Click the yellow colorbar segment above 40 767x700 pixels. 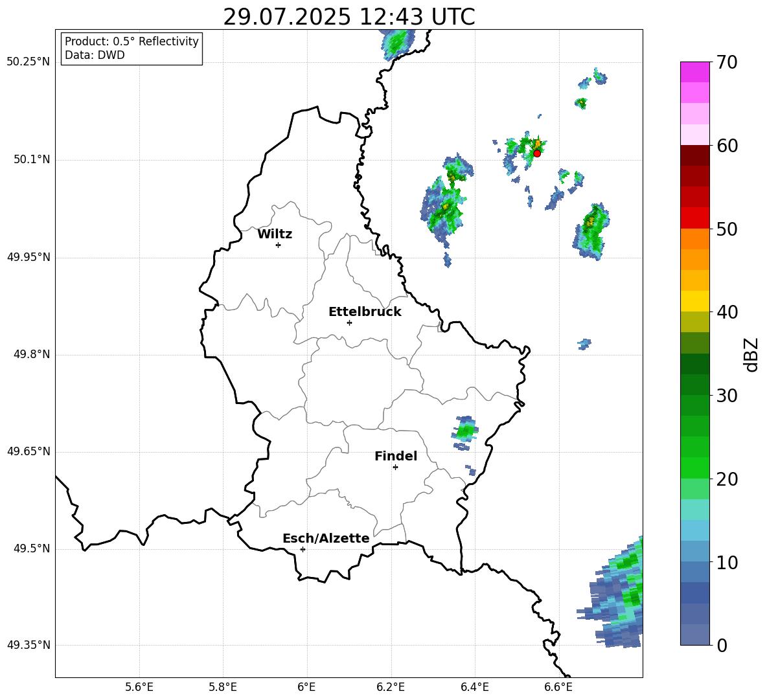click(x=694, y=301)
